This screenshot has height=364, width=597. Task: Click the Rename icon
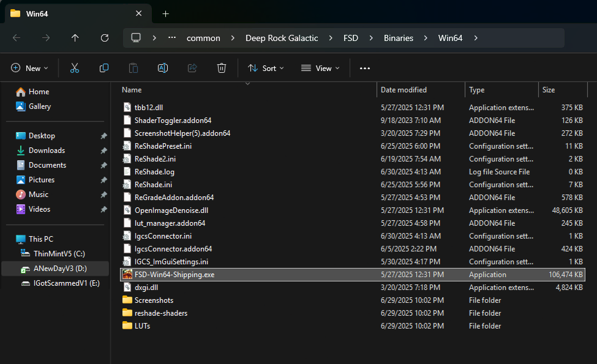[x=163, y=68]
